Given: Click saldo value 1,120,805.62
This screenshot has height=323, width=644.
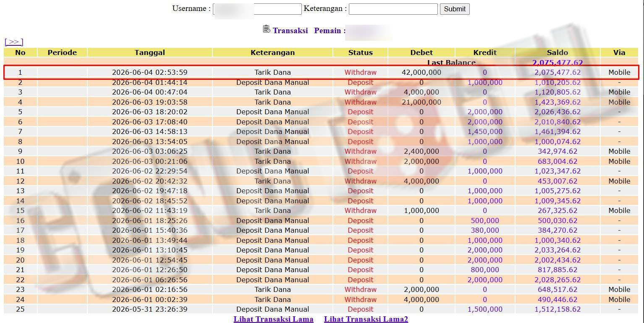Looking at the screenshot, I should [x=558, y=92].
